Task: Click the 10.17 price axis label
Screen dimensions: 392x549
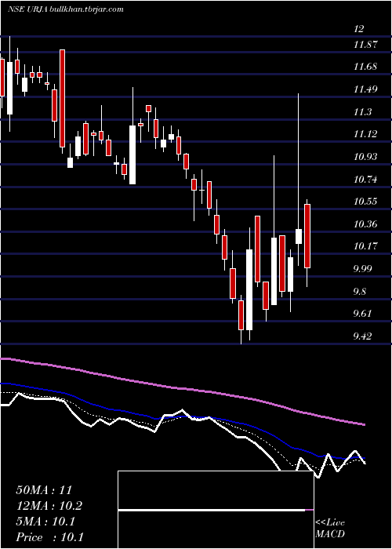Action: 365,246
